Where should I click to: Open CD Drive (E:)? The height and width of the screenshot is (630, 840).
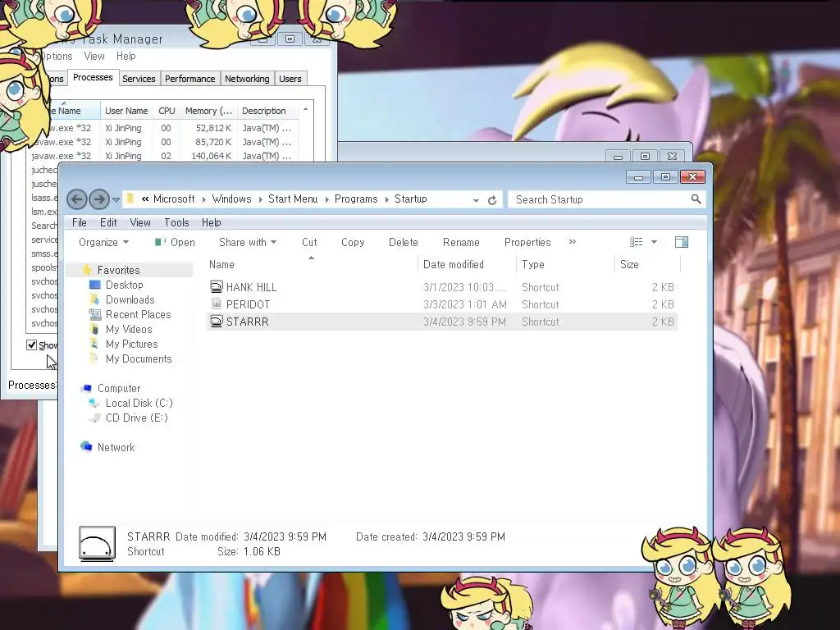coord(136,418)
